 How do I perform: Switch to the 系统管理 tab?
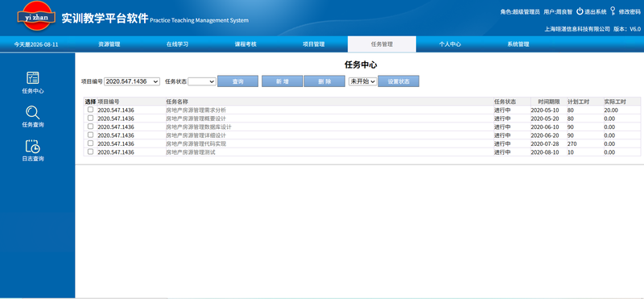518,44
